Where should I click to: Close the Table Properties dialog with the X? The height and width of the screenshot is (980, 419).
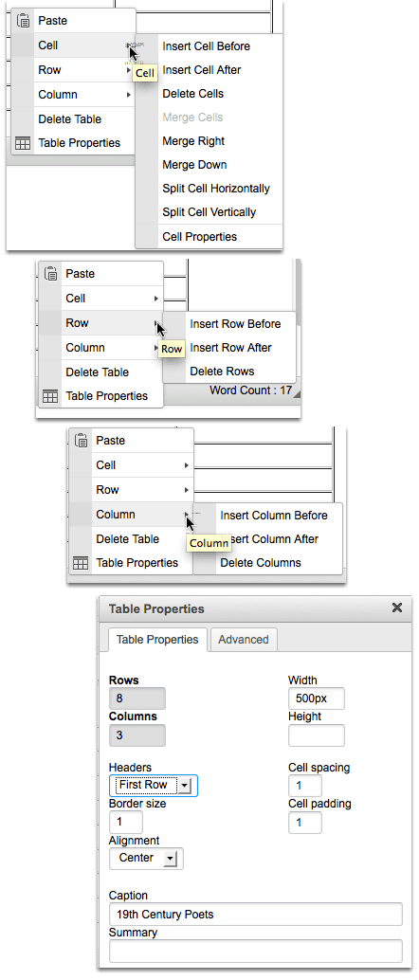396,608
